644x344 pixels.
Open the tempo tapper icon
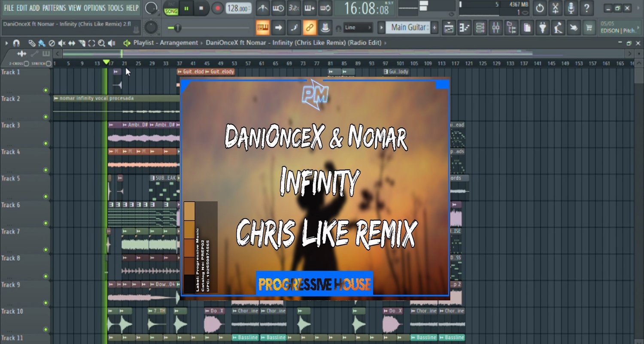[x=558, y=27]
